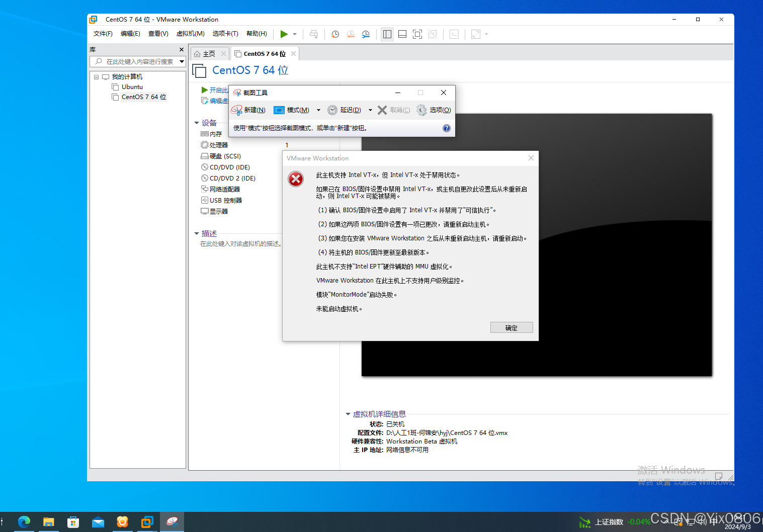Open the library search dropdown arrow
The image size is (763, 532).
[182, 61]
